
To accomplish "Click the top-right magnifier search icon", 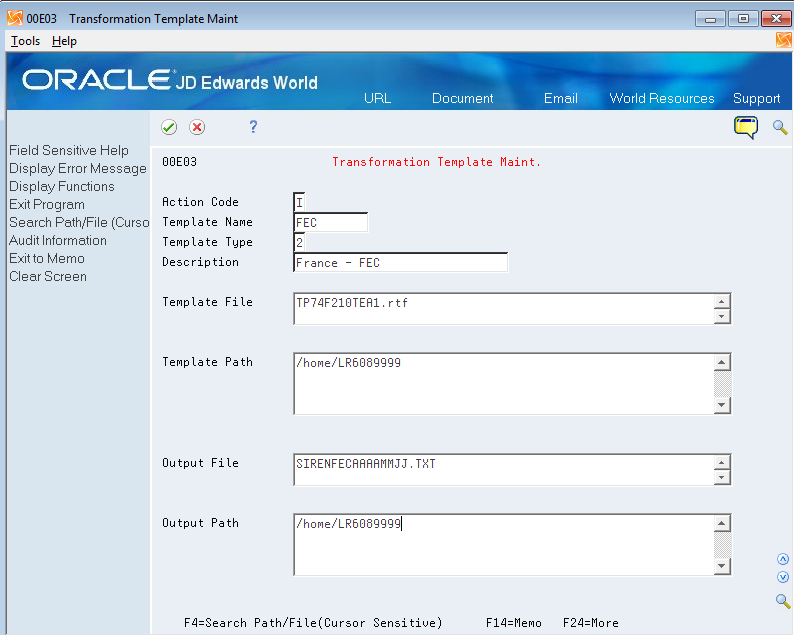I will tap(780, 128).
